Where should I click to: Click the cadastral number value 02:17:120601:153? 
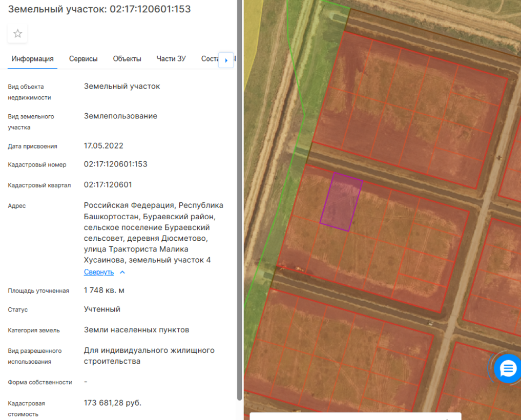point(116,164)
